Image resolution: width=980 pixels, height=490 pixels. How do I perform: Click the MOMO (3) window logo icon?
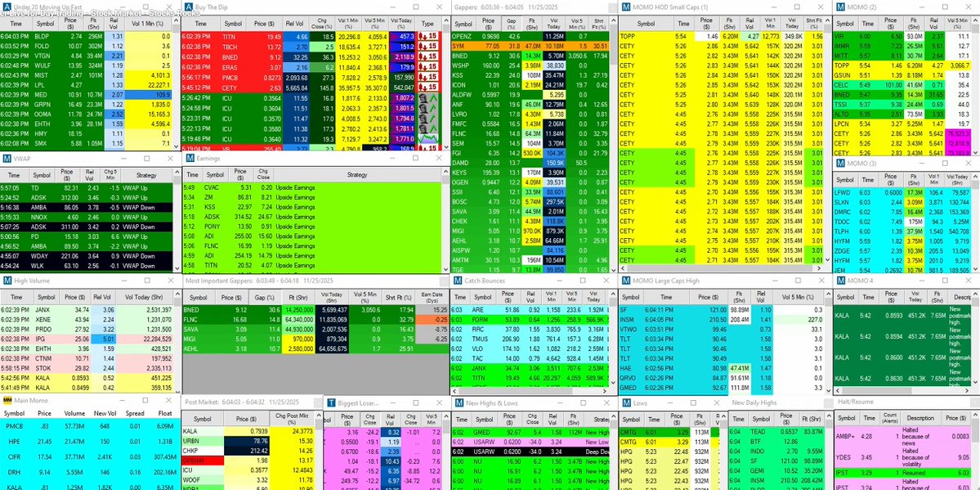click(x=840, y=164)
